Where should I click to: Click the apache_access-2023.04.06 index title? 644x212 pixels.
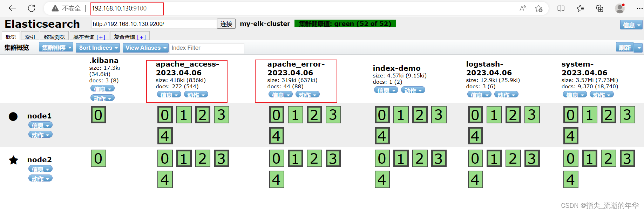click(x=188, y=68)
